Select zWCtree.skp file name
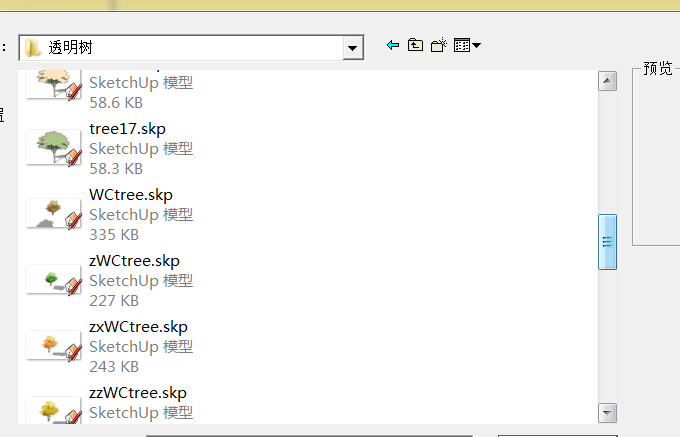The image size is (680, 437). (x=134, y=261)
